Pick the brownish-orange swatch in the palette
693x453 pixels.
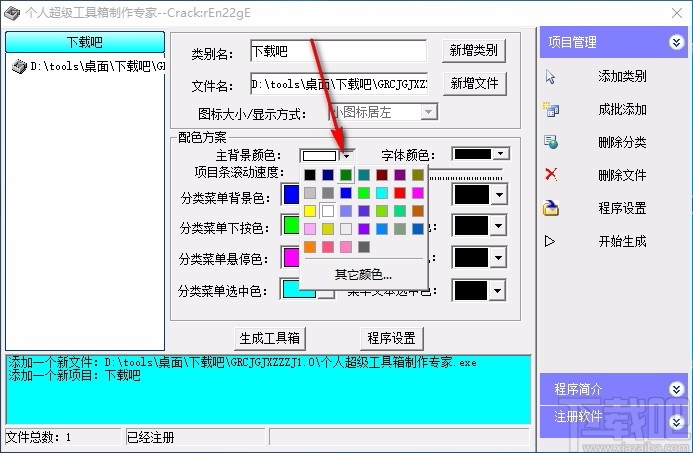[418, 211]
